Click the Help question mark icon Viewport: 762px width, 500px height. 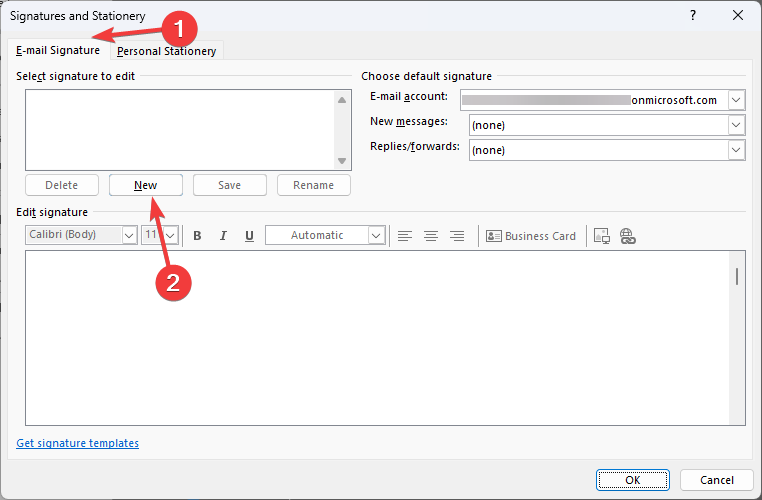[693, 15]
